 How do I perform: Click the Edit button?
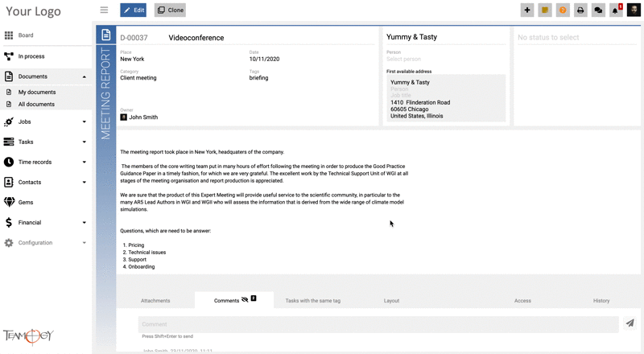click(x=133, y=10)
